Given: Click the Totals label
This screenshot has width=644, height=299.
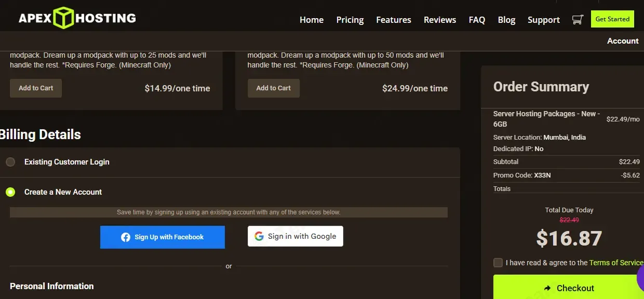Looking at the screenshot, I should click(502, 188).
